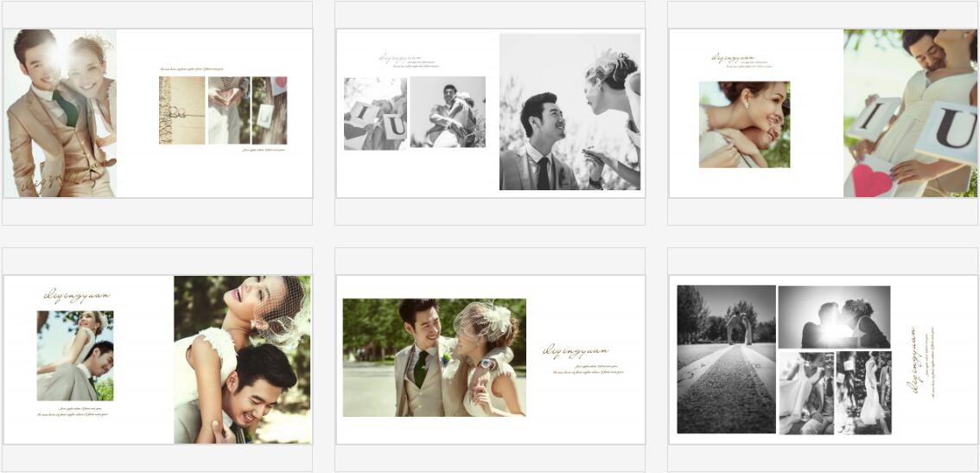
Task: Select bottom-right black-and-white standing couple photo
Action: [863, 393]
